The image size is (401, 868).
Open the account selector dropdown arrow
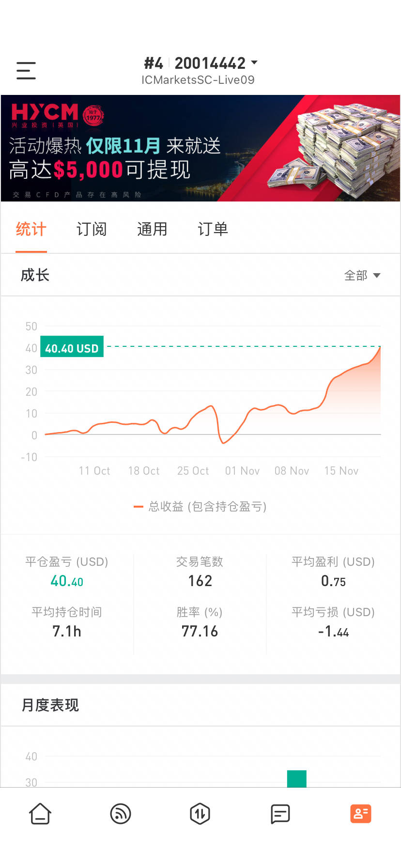point(254,63)
